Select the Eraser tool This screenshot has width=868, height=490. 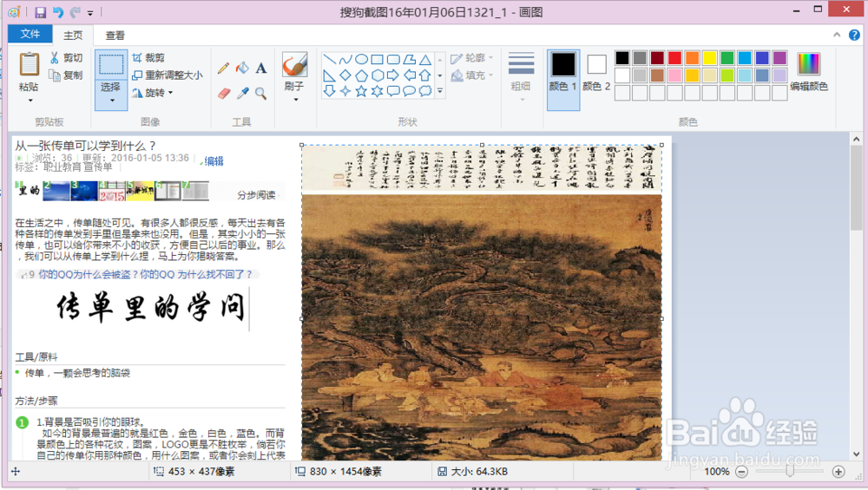point(224,93)
